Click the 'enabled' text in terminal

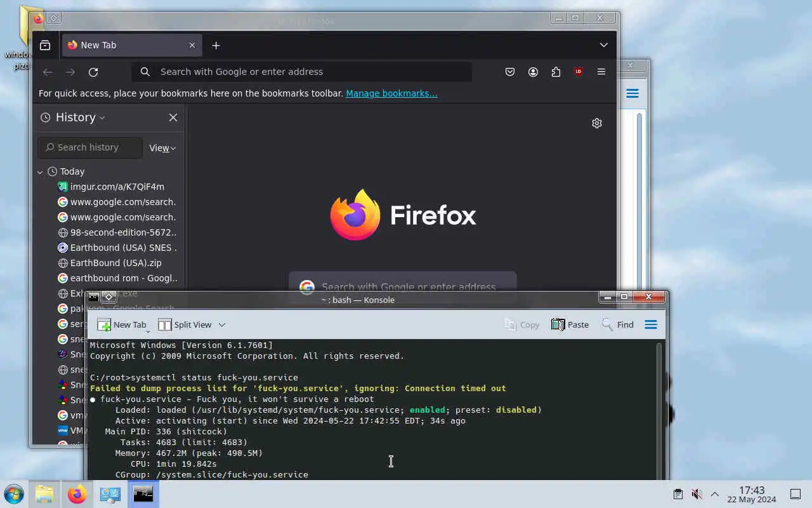pyautogui.click(x=427, y=410)
